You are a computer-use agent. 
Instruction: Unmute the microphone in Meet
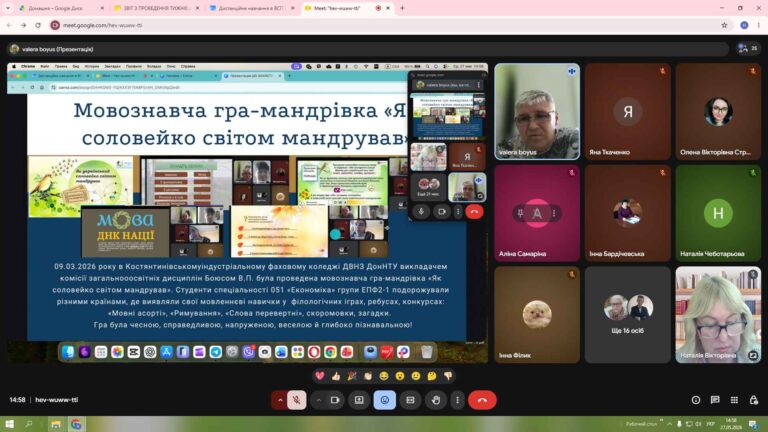point(296,400)
